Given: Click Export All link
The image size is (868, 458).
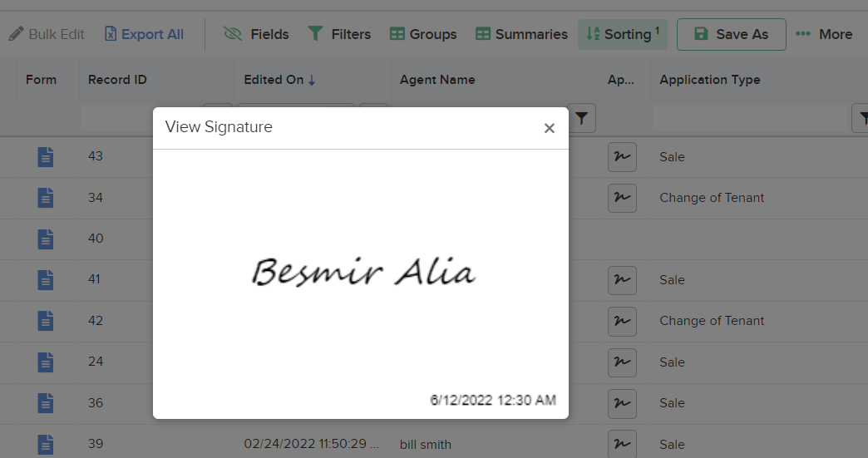Looking at the screenshot, I should point(144,34).
